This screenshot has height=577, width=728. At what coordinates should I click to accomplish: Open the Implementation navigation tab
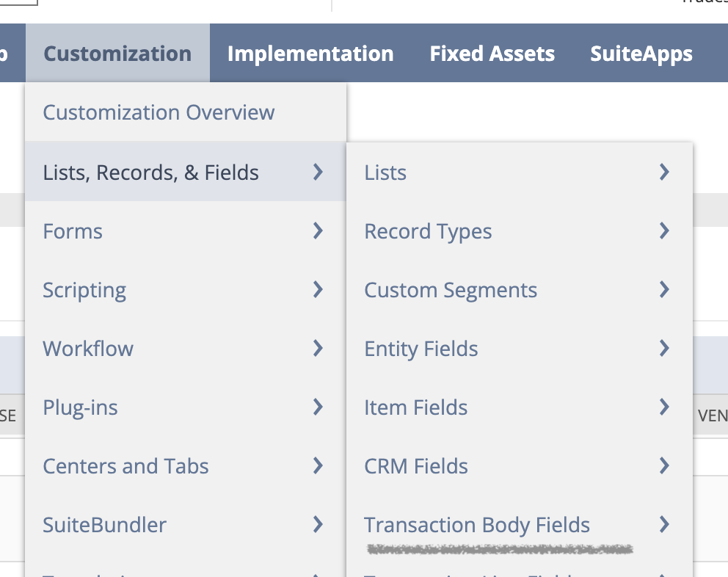coord(310,54)
